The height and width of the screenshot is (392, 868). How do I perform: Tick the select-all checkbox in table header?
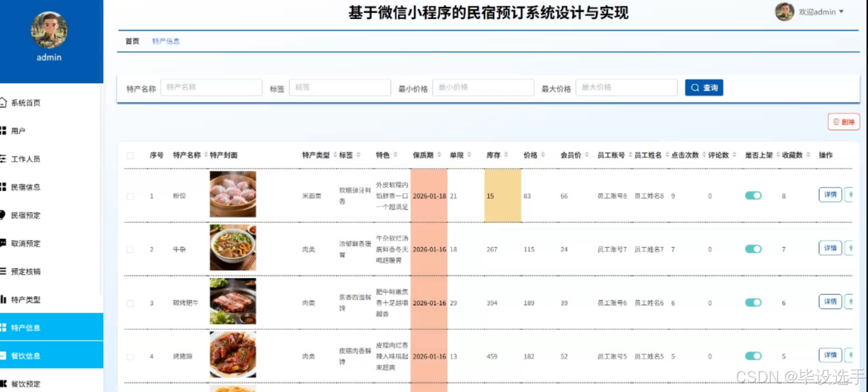pos(130,156)
